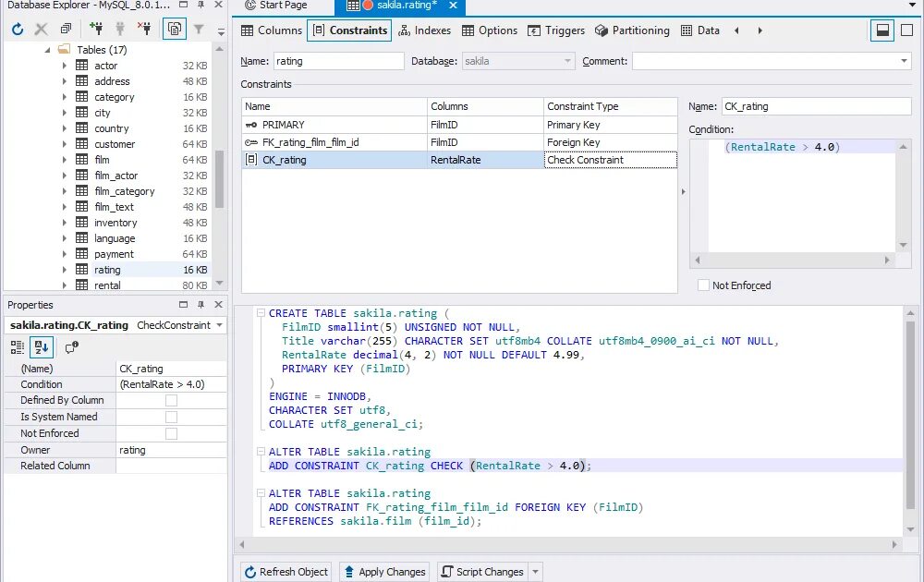
Task: Switch properties to categorized view
Action: (x=18, y=347)
